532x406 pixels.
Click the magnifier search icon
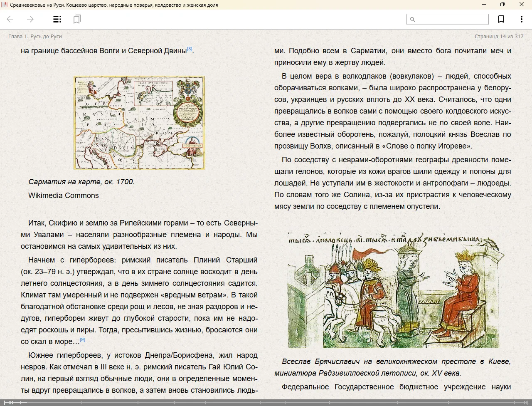coord(413,19)
